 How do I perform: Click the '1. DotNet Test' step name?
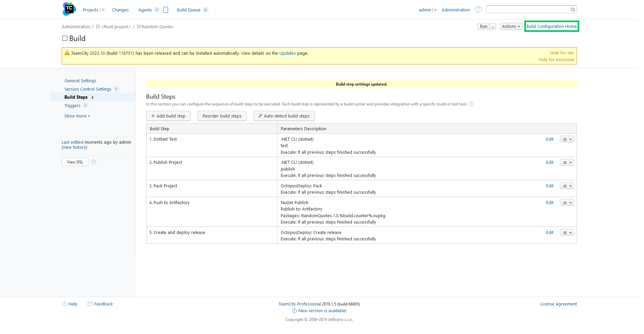click(x=163, y=139)
